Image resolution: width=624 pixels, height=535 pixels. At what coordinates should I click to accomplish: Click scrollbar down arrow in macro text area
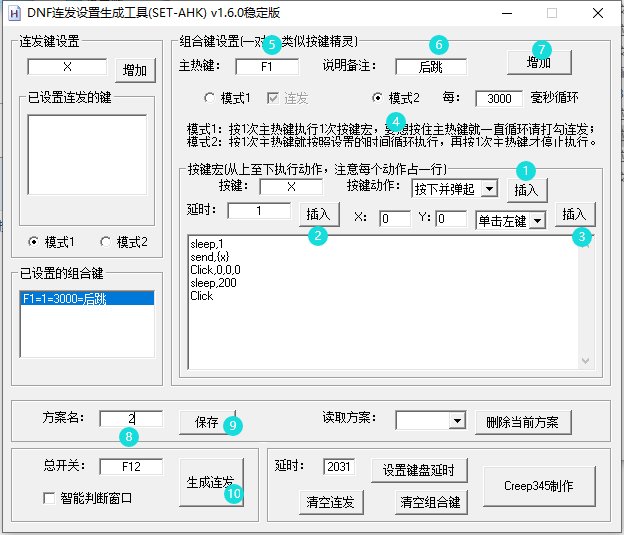pyautogui.click(x=585, y=360)
